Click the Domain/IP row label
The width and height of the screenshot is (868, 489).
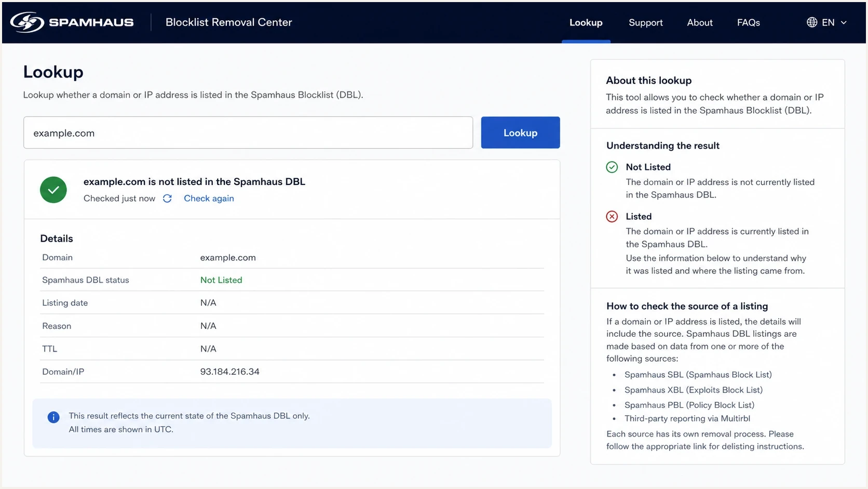(x=63, y=372)
